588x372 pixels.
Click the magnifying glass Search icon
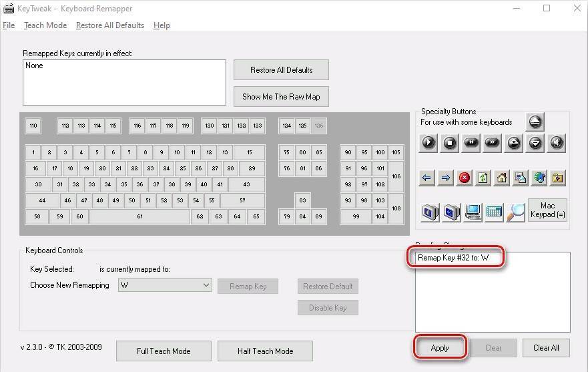point(515,212)
